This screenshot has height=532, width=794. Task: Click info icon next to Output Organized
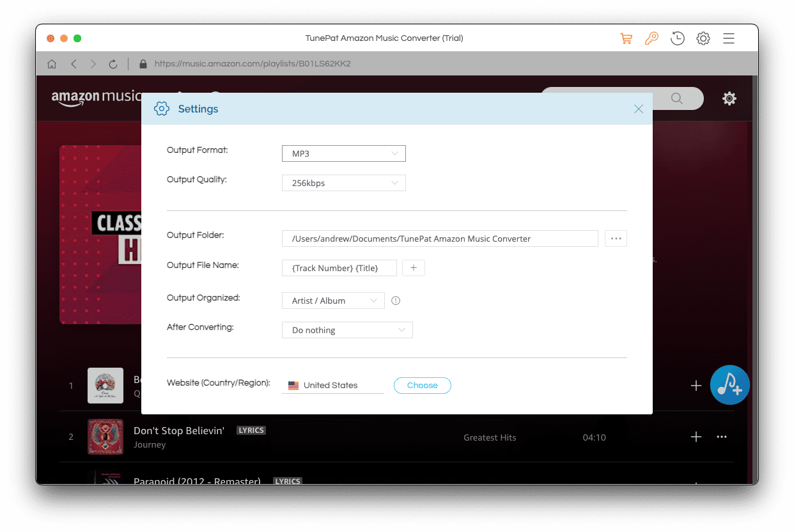click(396, 301)
